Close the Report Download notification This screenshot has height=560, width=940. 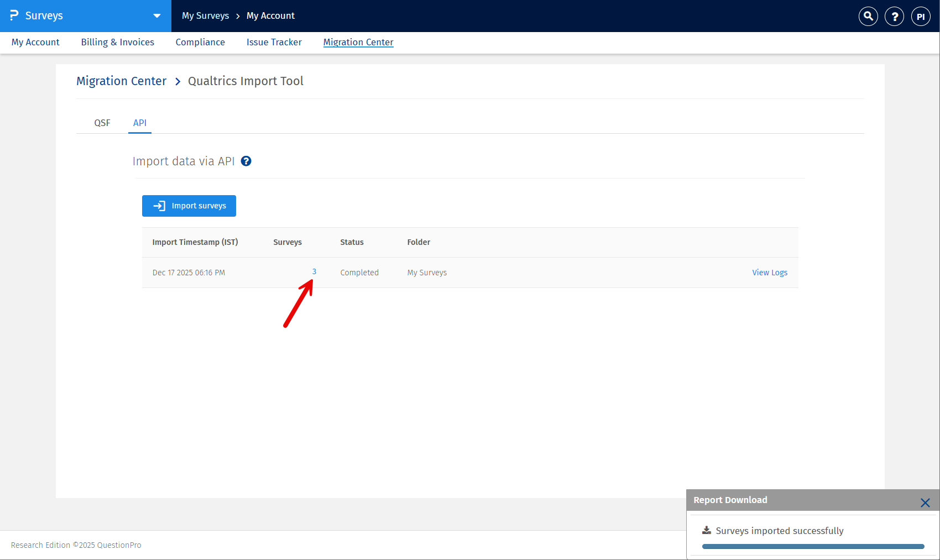(x=925, y=503)
